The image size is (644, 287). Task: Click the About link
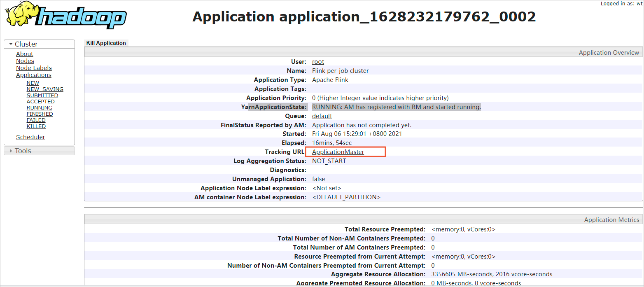coord(24,54)
